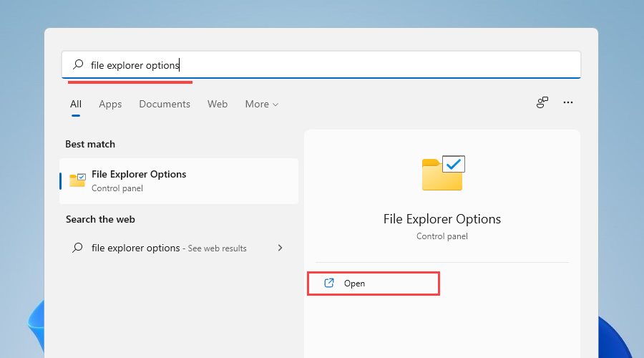Click the chevron arrow beside More
644x358 pixels.
coord(275,105)
